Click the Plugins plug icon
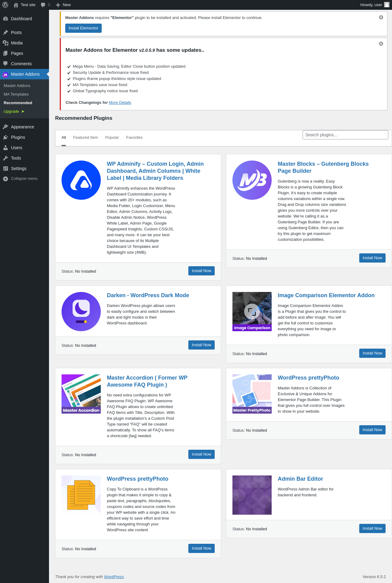 coord(6,137)
